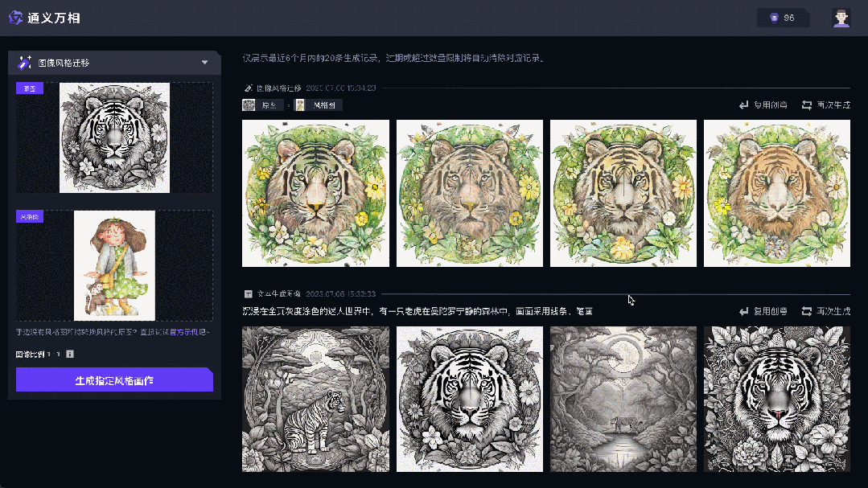Click the 图像比例 1:1 ratio text

click(x=38, y=354)
